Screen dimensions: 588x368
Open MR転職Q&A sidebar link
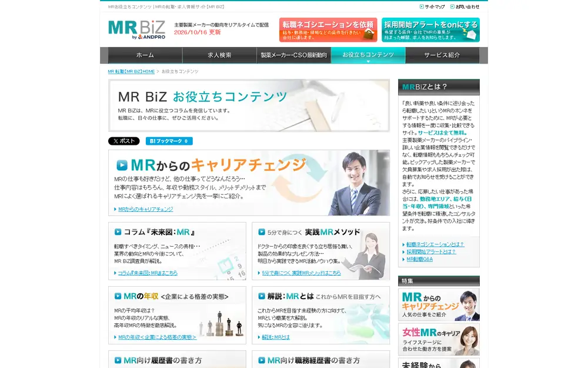pos(420,260)
